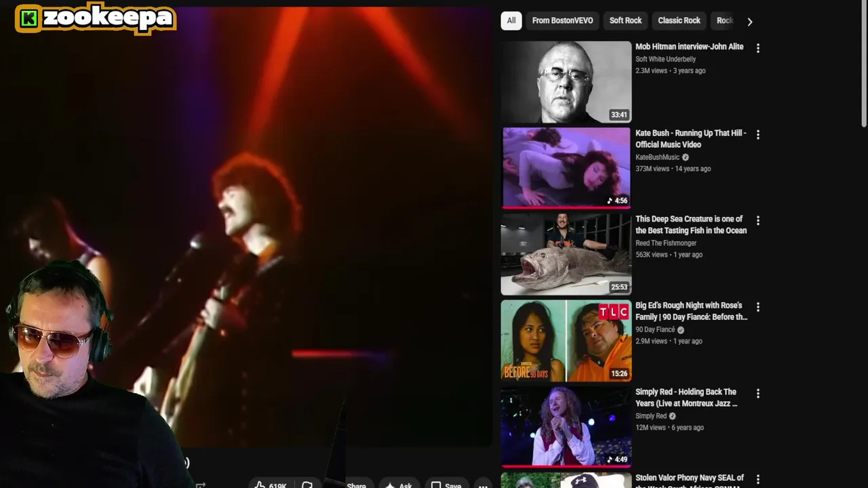Viewport: 868px width, 488px height.
Task: Select the Soft Rock filter chip
Action: click(x=625, y=20)
